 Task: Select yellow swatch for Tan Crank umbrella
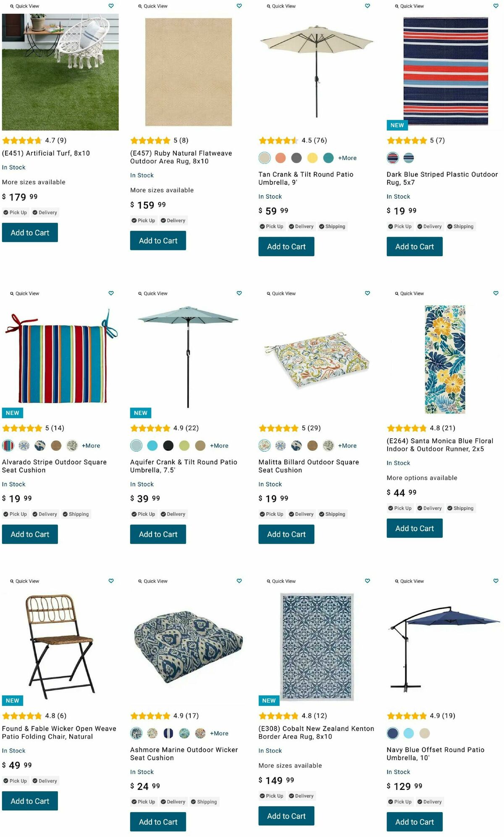[x=312, y=158]
